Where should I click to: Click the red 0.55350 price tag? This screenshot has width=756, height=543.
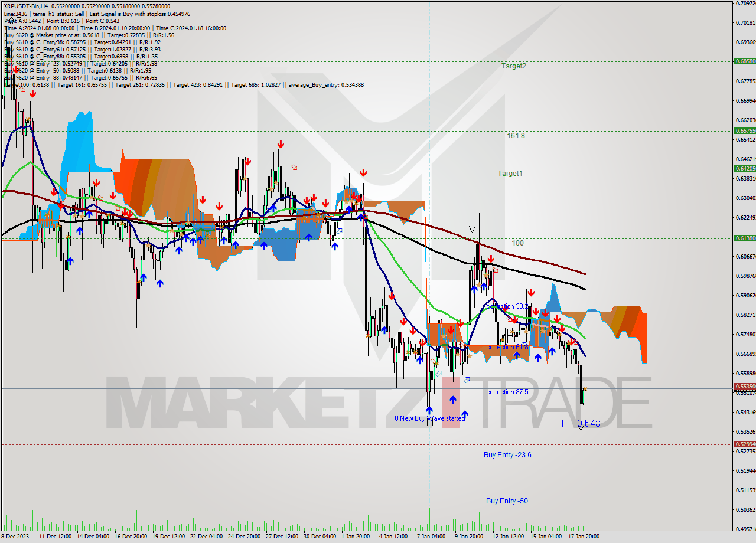coord(744,386)
